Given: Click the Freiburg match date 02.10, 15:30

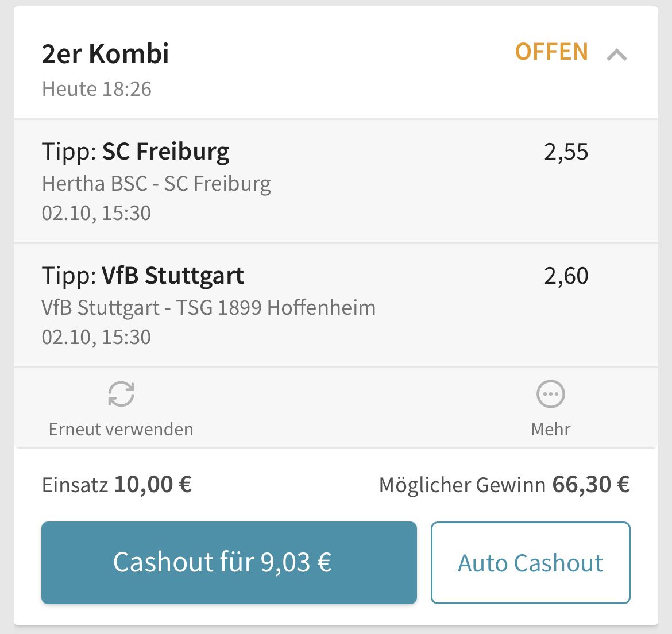Looking at the screenshot, I should click(96, 213).
